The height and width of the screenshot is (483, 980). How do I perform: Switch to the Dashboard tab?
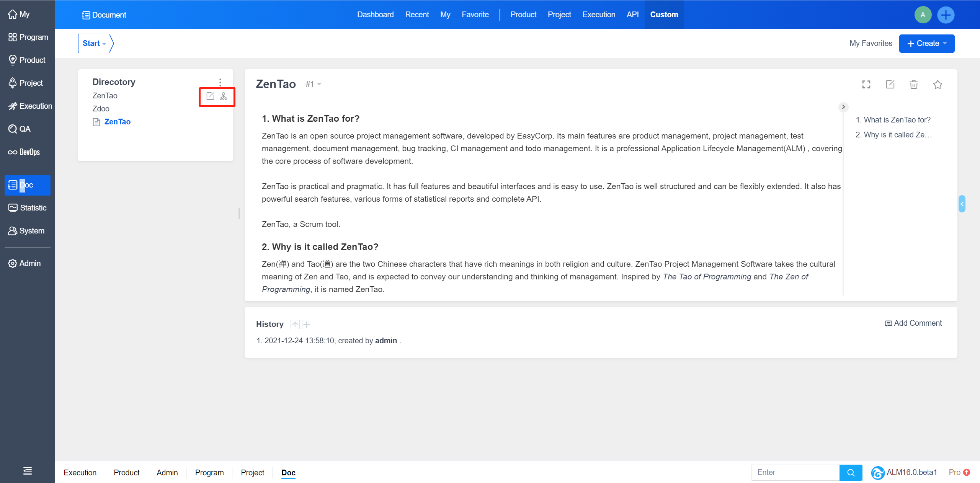[375, 15]
